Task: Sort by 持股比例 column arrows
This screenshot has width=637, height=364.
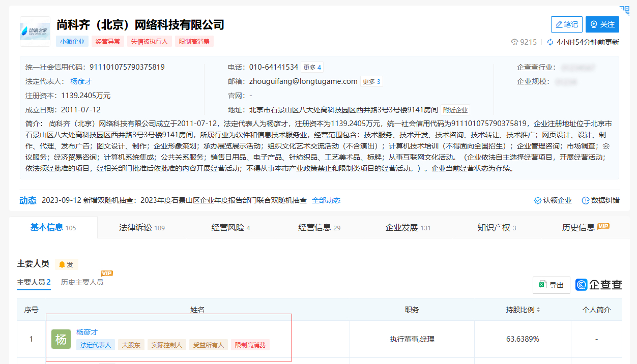Action: point(538,310)
